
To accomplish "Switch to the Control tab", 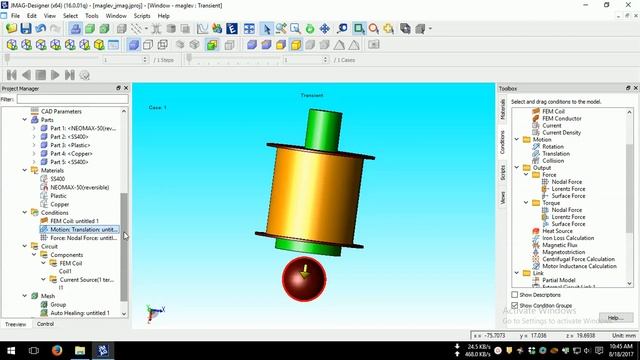I will pos(45,324).
